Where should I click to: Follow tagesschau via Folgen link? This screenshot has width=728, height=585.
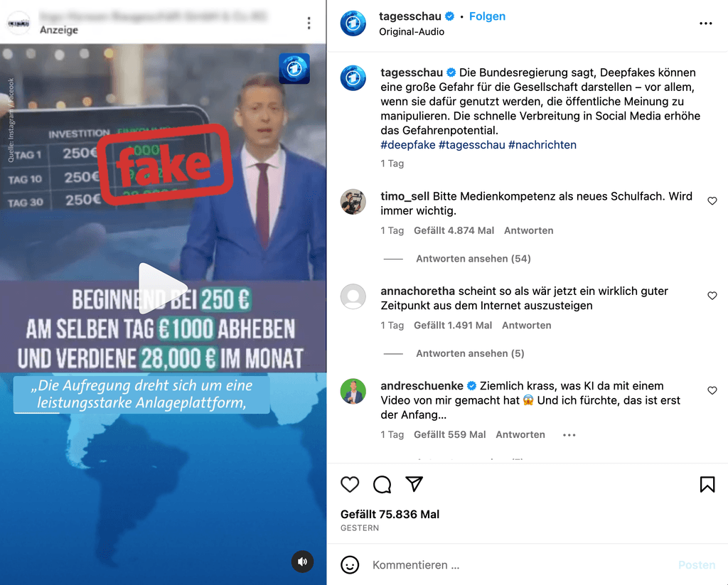[487, 16]
